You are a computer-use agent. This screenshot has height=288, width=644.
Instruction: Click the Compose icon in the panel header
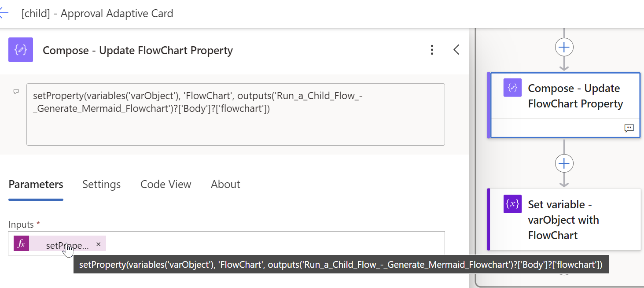tap(21, 50)
